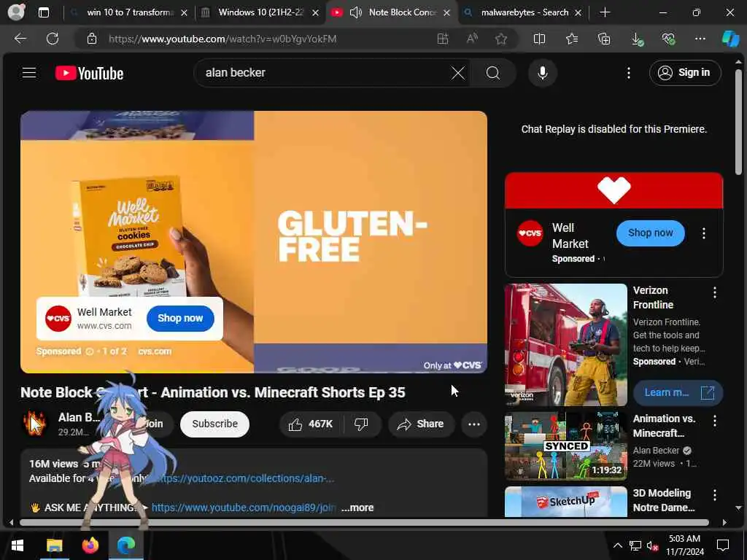The image size is (747, 560).
Task: Mute the Note Block tab speaker icon
Action: 355,12
